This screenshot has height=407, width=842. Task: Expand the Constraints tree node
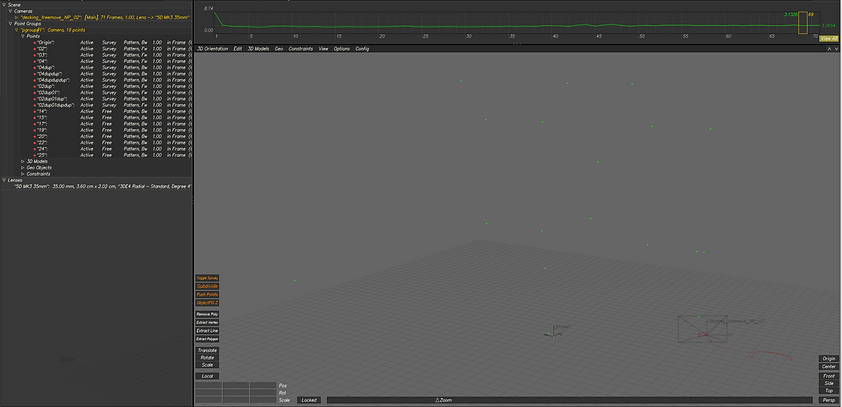[23, 174]
